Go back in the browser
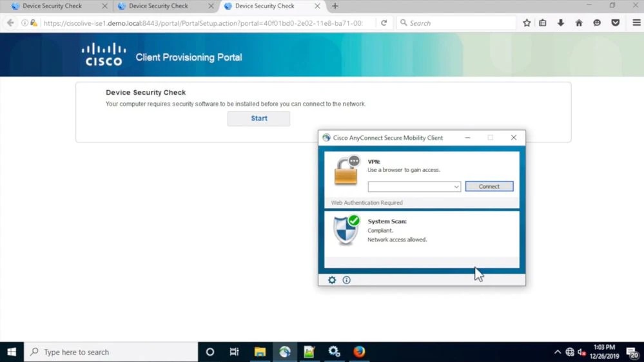The width and height of the screenshot is (644, 362). (x=10, y=23)
